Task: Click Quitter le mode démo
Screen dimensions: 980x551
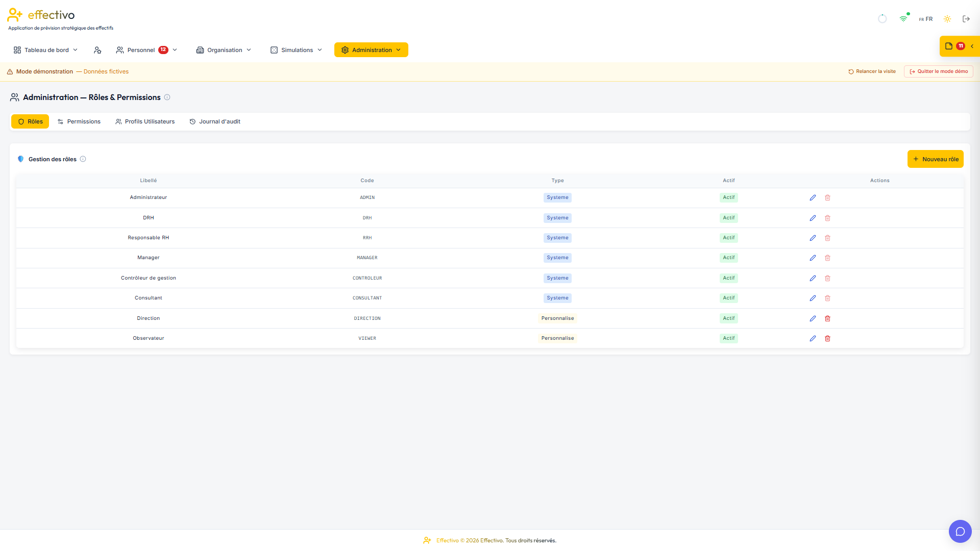Action: click(939, 71)
